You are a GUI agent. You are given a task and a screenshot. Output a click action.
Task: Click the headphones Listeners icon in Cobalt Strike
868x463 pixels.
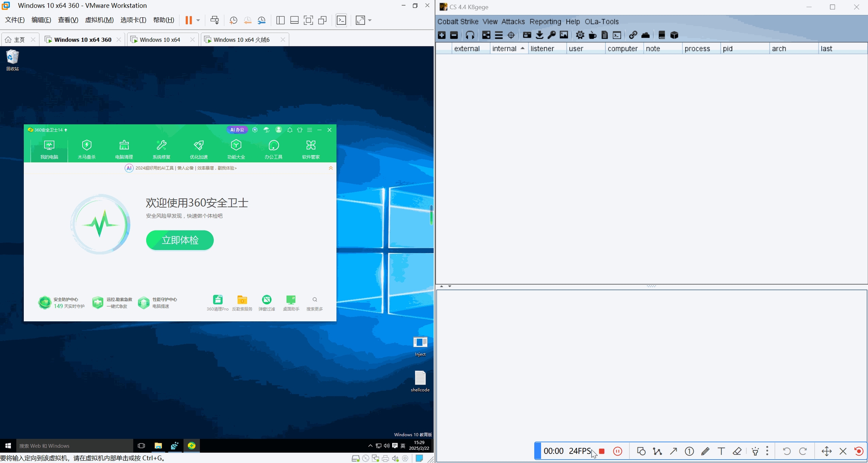tap(470, 35)
